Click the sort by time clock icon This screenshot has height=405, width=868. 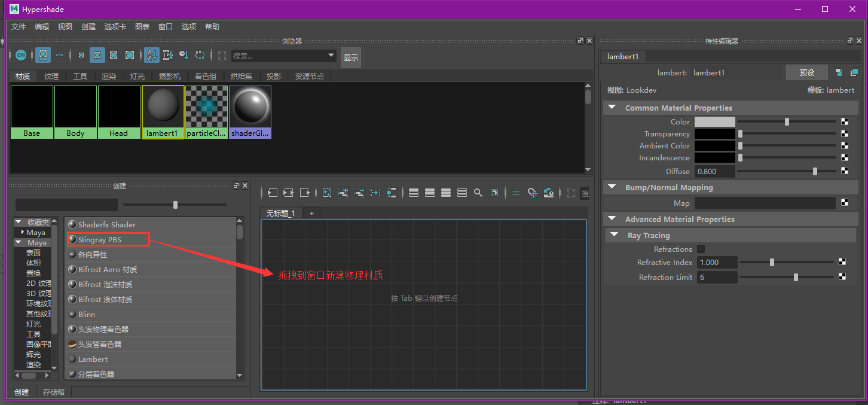(x=184, y=55)
